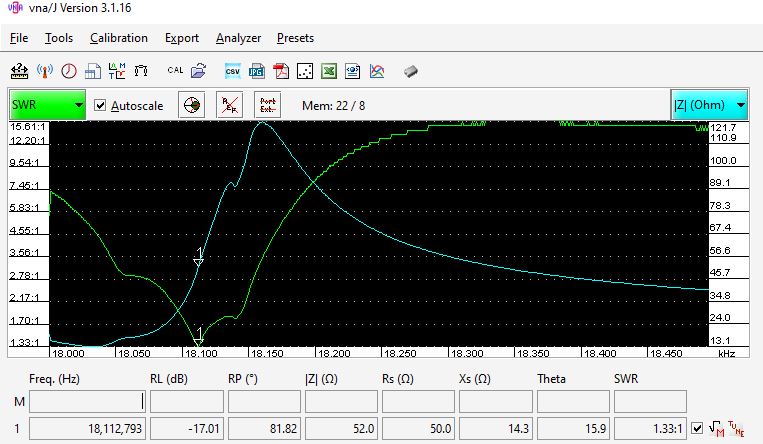This screenshot has width=763, height=444.
Task: Open the Smith chart view button
Action: pyautogui.click(x=192, y=105)
